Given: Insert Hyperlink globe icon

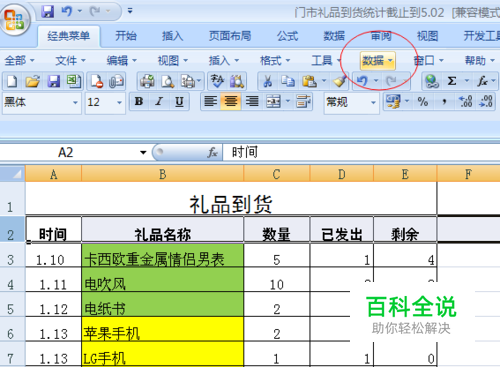Looking at the screenshot, I should click(432, 81).
